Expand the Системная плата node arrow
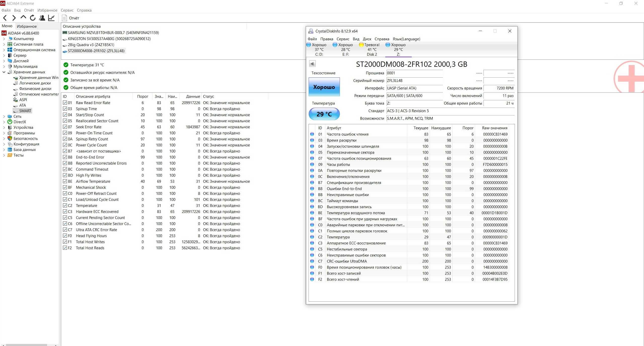 [4, 44]
